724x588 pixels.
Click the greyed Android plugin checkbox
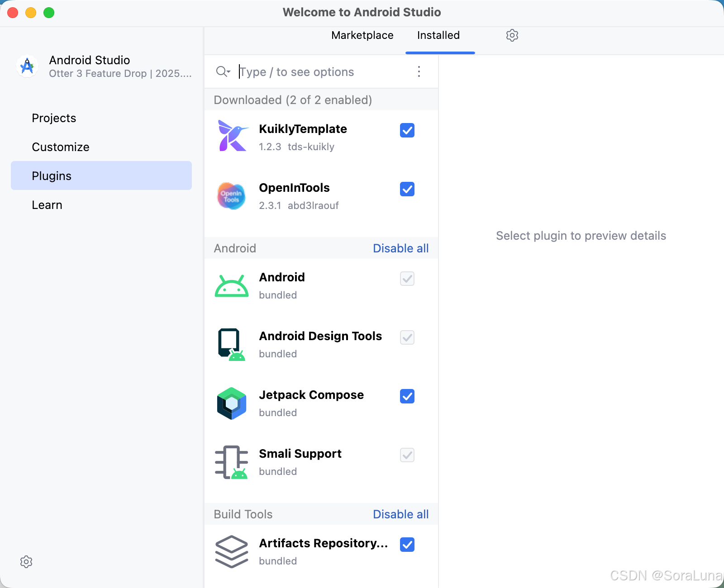coord(407,279)
